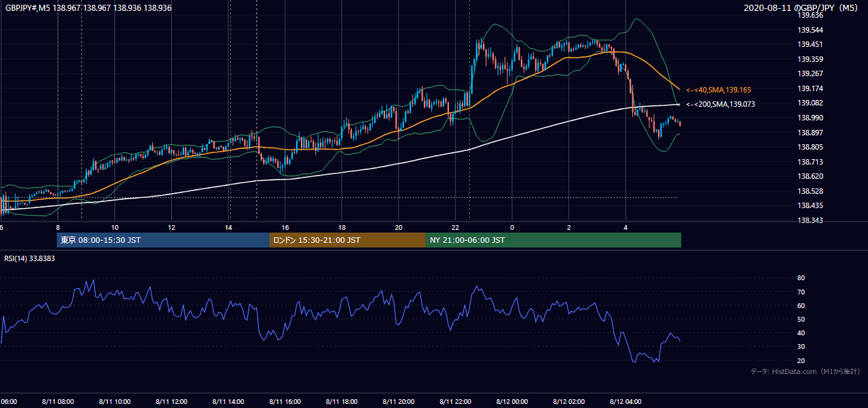Click RSI scale level 30
The width and height of the screenshot is (868, 408).
[x=801, y=347]
